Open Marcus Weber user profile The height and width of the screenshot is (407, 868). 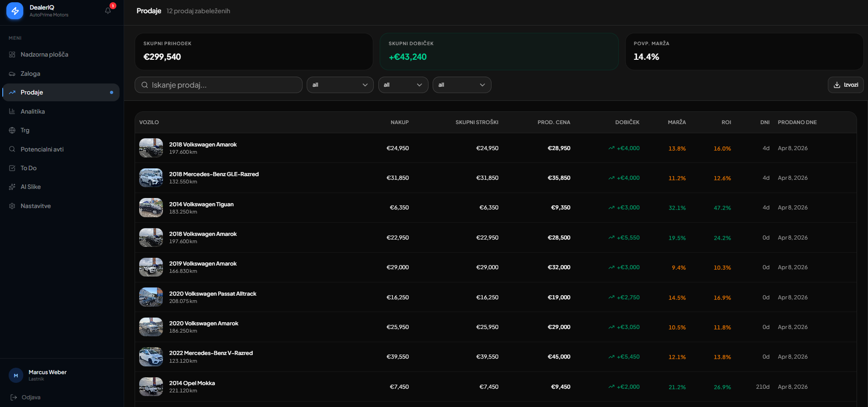(47, 375)
